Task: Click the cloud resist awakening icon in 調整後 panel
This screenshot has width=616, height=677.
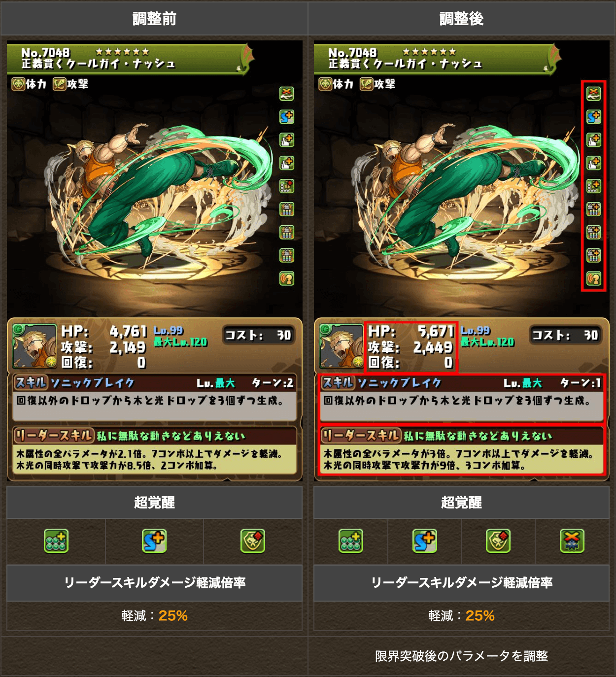Action: coord(593,93)
